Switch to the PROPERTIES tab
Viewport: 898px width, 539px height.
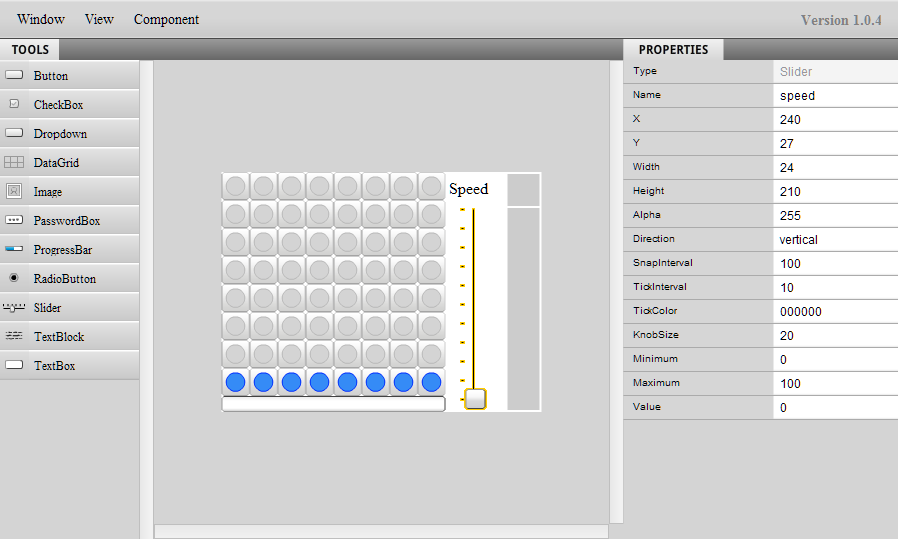(673, 50)
